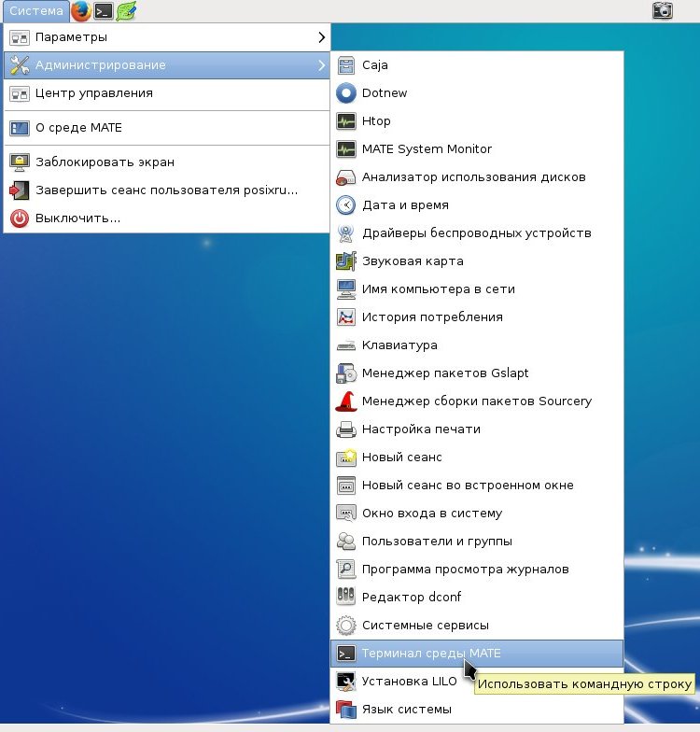Viewport: 700px width, 732px height.
Task: Choose О среде MATE
Action: (166, 127)
